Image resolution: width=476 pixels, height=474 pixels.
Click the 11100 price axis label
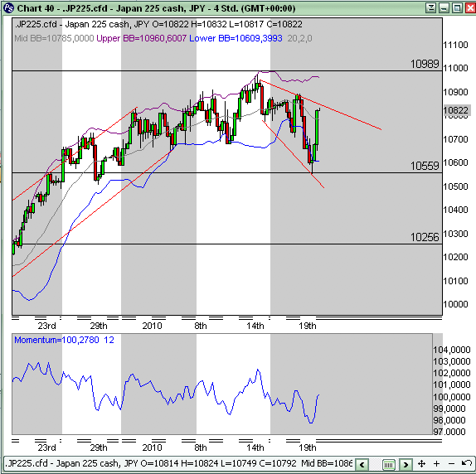click(455, 46)
